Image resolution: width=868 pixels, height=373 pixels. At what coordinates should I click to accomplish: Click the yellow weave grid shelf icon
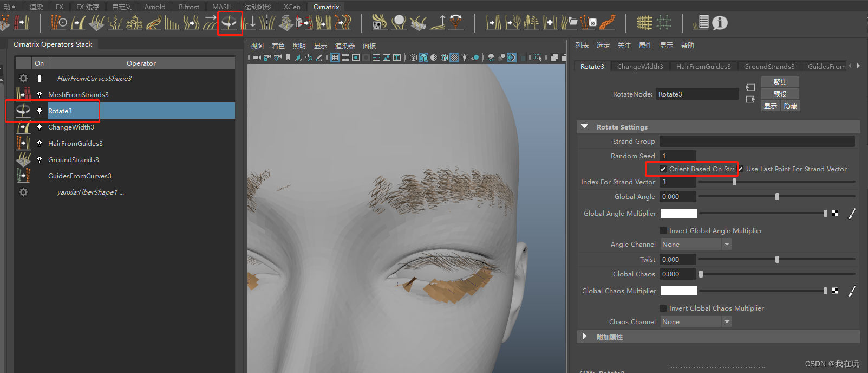click(644, 23)
